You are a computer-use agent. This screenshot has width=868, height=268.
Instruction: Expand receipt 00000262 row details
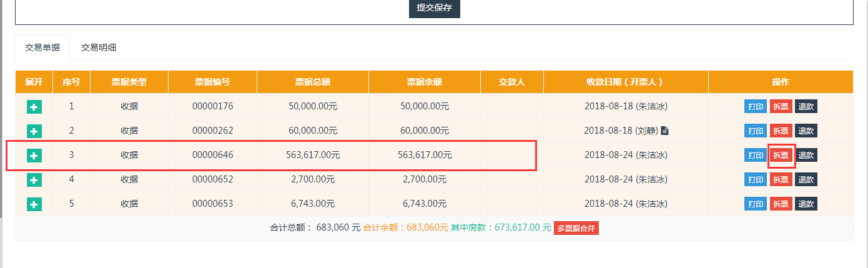click(x=34, y=131)
